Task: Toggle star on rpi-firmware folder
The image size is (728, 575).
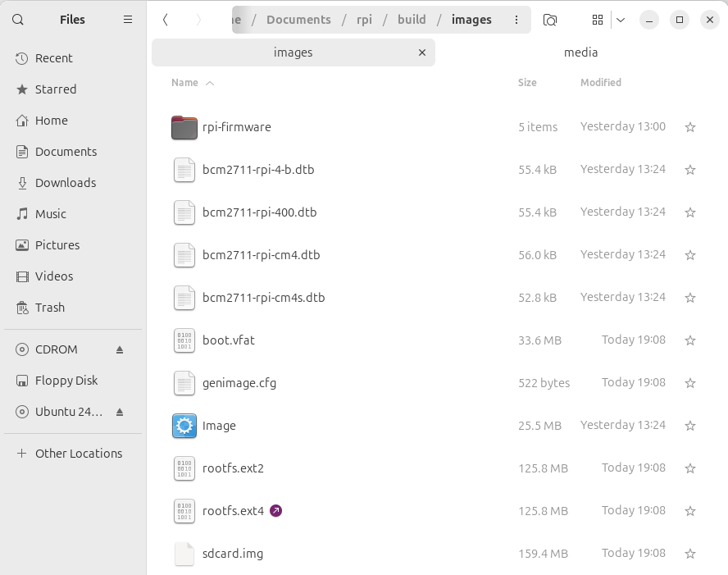Action: [690, 127]
